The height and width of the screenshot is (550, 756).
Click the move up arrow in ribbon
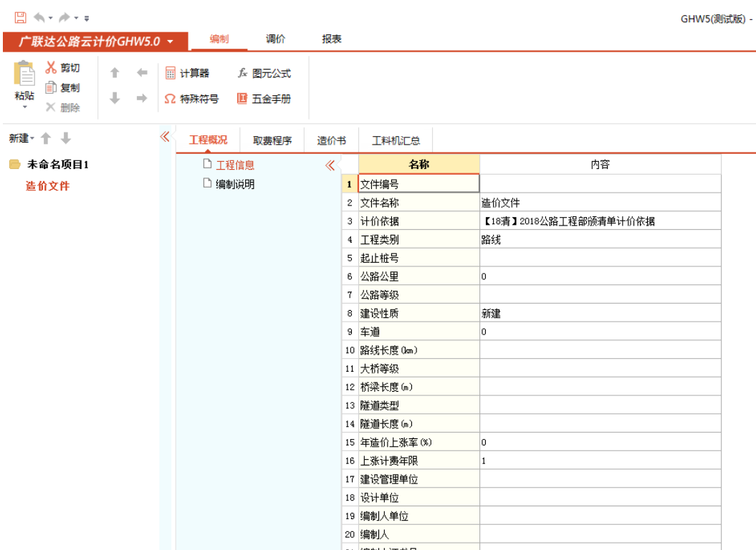(115, 73)
